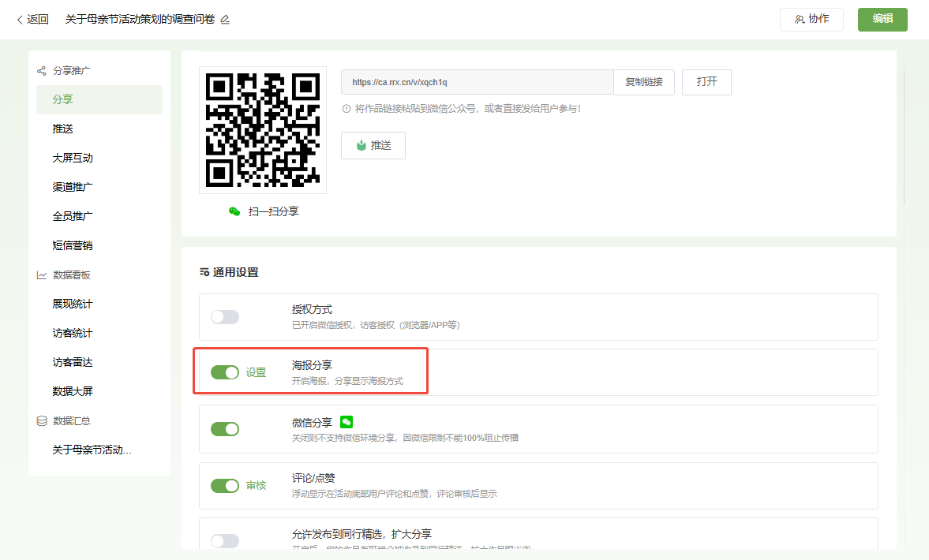Screen dimensions: 929x560
Task: Click the chart icon beside 数据看板
Action: (42, 275)
